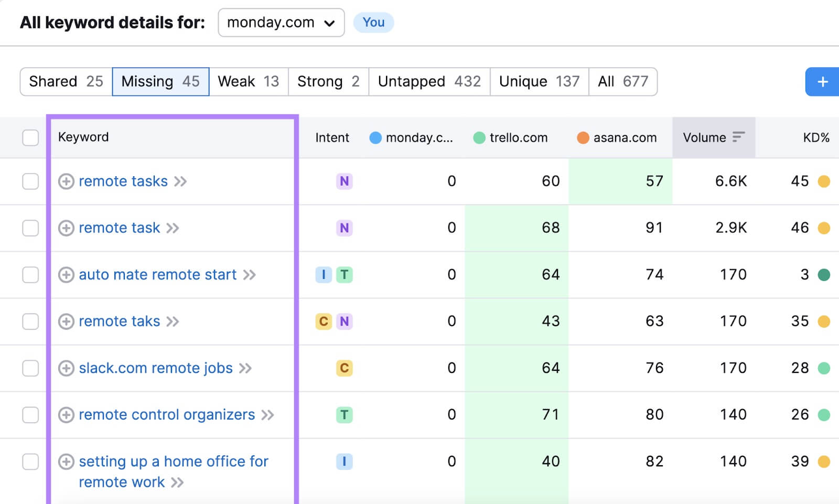Click yellow KD dot in remote tasks row
The height and width of the screenshot is (504, 839).
pyautogui.click(x=824, y=181)
